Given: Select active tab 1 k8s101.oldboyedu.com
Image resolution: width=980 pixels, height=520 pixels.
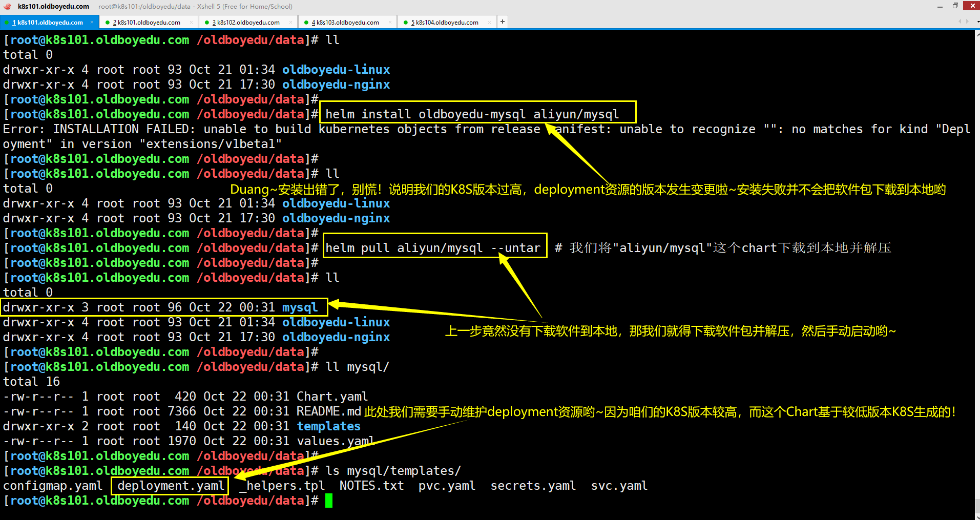Looking at the screenshot, I should tap(47, 23).
